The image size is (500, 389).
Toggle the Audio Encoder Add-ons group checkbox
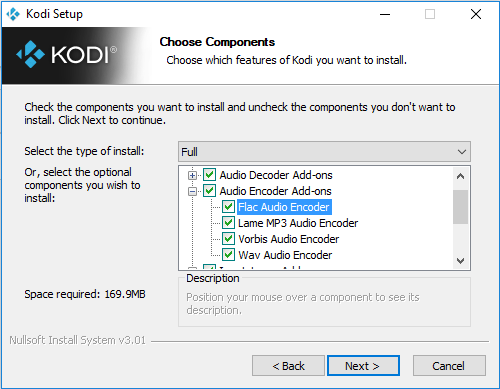click(209, 191)
